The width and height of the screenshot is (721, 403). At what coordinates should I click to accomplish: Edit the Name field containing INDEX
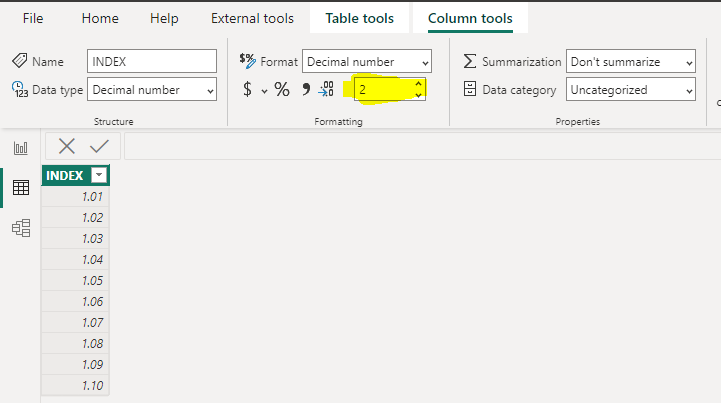point(152,61)
